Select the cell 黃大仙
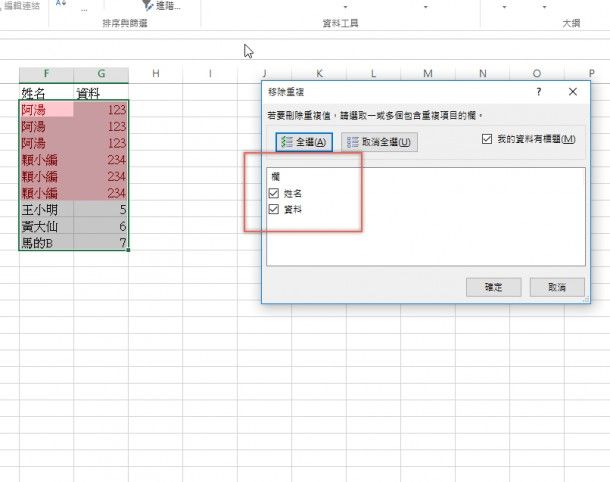The width and height of the screenshot is (610, 482). point(46,226)
